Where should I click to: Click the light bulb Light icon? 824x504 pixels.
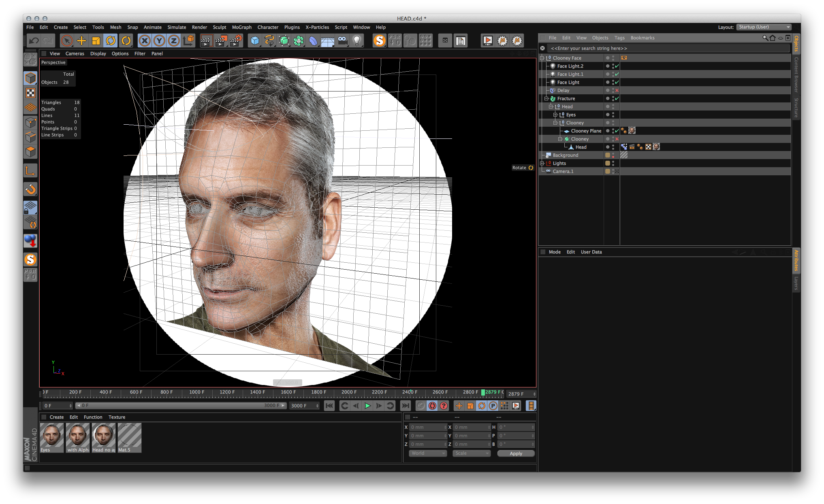[x=357, y=40]
